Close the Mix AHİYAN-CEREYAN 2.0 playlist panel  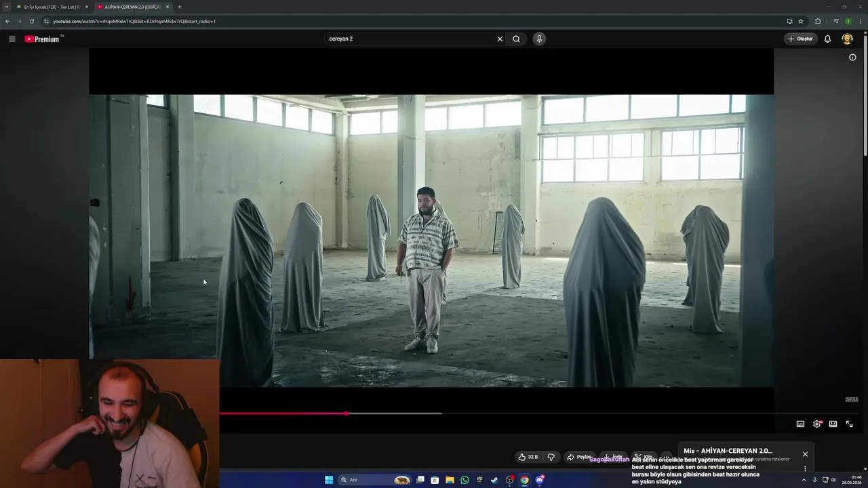pos(805,454)
